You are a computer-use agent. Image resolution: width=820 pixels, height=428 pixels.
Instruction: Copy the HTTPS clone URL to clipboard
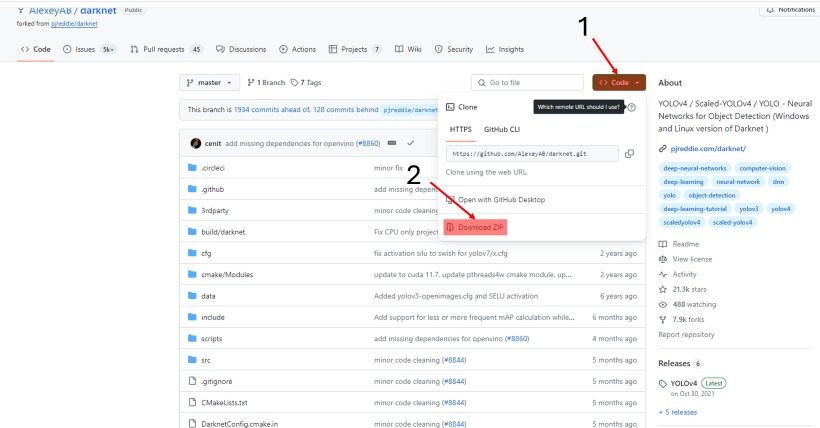[629, 153]
